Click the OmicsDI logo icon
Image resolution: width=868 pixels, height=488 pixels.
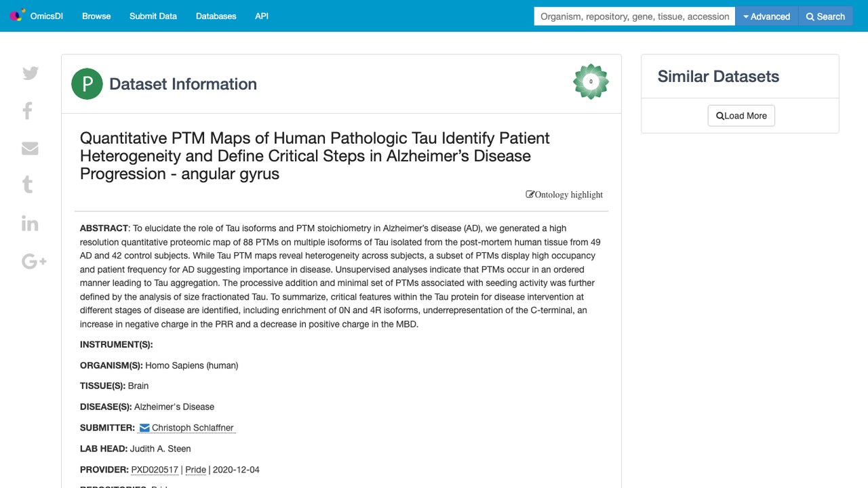[x=17, y=16]
